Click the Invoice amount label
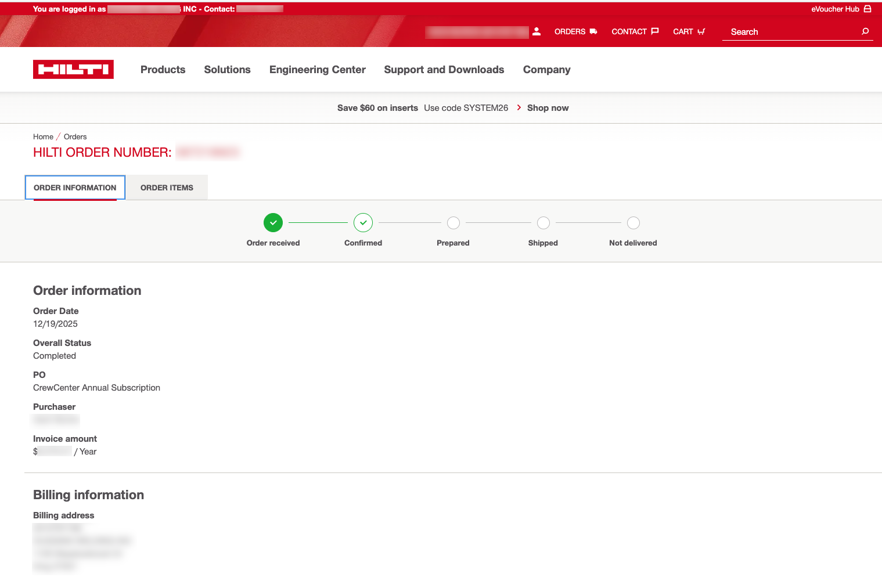The image size is (882, 588). point(65,439)
